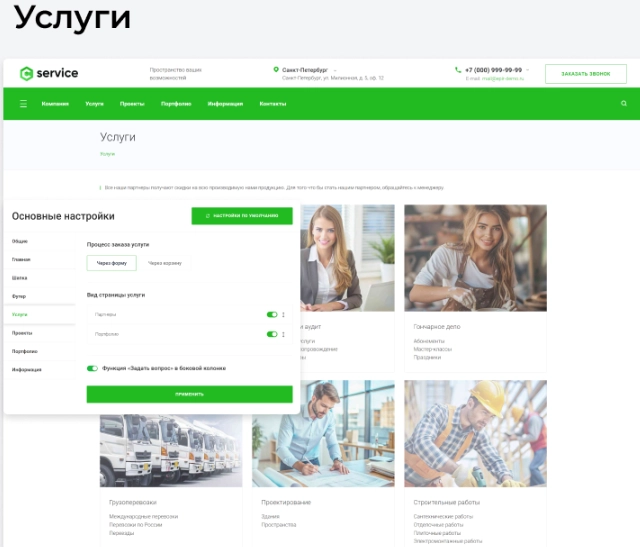Click the Отделочные работы sub-link
Screen dimensions: 640x547
click(x=438, y=525)
